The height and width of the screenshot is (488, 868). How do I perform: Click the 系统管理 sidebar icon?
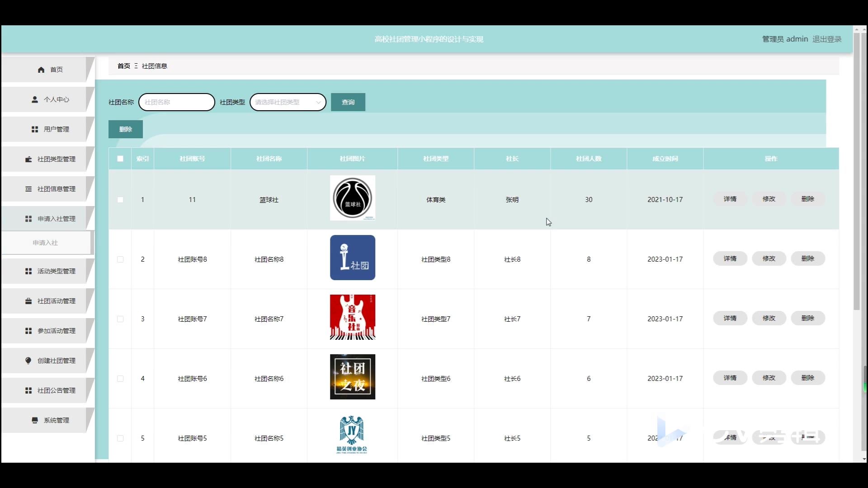click(35, 420)
